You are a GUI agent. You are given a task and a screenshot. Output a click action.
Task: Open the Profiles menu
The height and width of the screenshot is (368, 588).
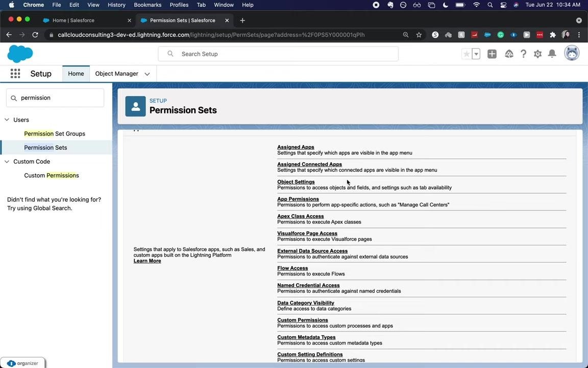tap(179, 5)
